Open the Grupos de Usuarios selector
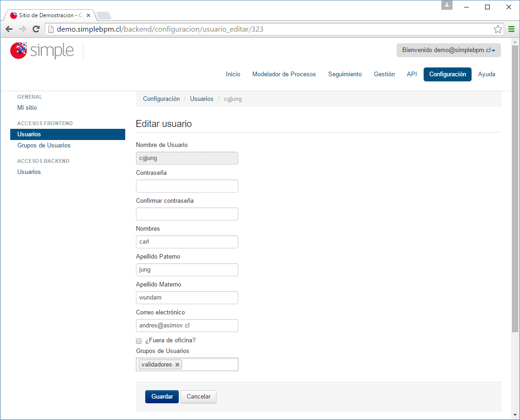The image size is (520, 420). 214,364
